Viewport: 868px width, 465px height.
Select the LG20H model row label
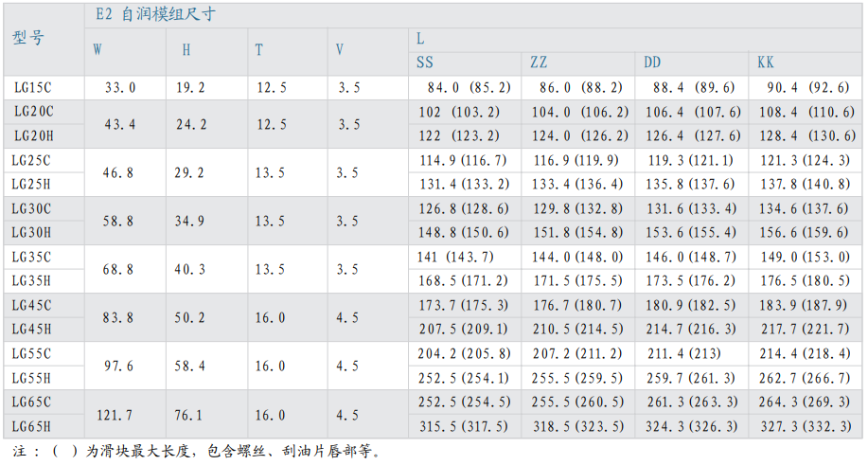tap(33, 135)
